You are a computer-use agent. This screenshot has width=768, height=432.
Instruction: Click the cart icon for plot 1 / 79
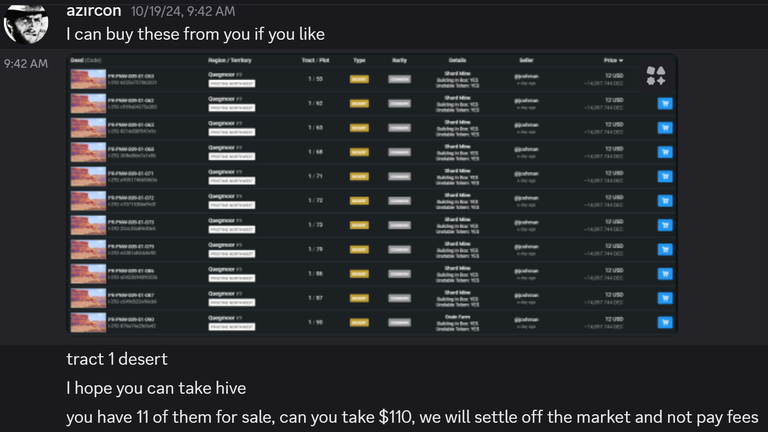[x=665, y=249]
